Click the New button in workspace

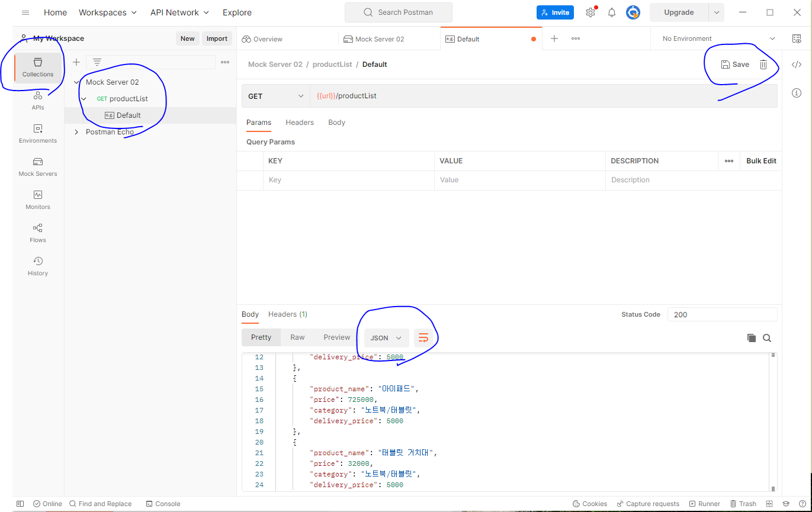point(188,38)
